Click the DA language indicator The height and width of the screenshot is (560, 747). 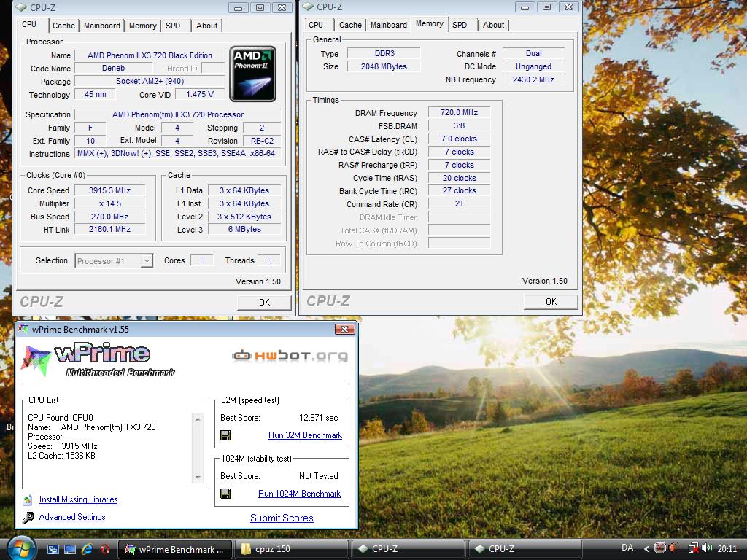tap(627, 548)
